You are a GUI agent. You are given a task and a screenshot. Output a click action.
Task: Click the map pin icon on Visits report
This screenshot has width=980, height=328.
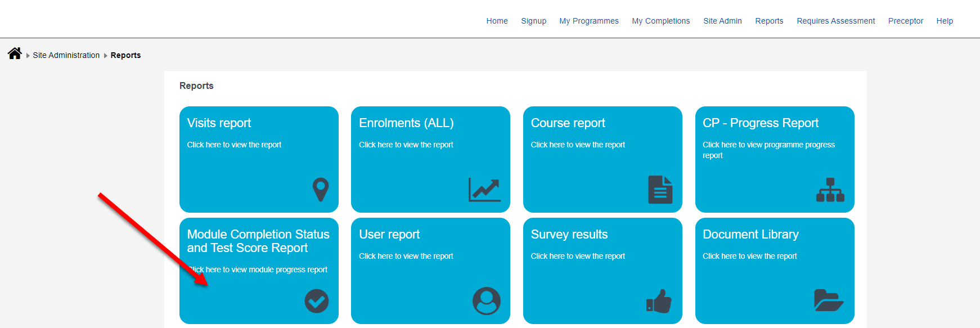pyautogui.click(x=321, y=190)
